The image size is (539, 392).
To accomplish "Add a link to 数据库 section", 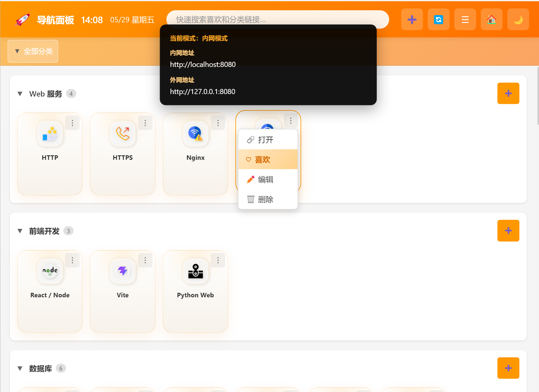I will (x=508, y=368).
